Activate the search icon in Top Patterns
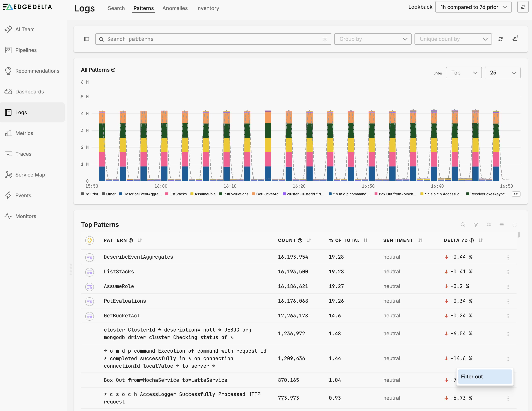Image resolution: width=532 pixels, height=411 pixels. pos(463,224)
